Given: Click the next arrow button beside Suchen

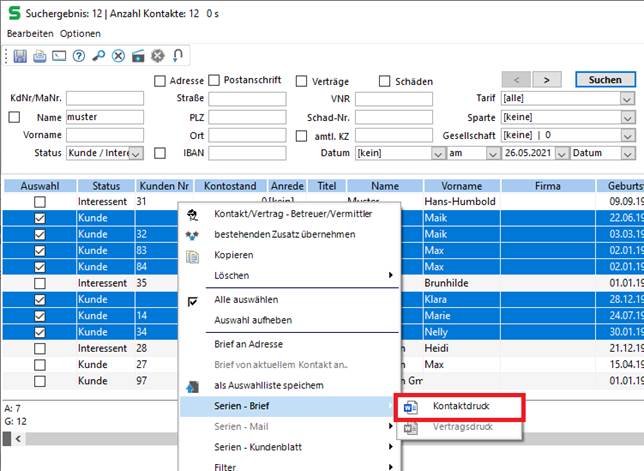Looking at the screenshot, I should click(546, 79).
